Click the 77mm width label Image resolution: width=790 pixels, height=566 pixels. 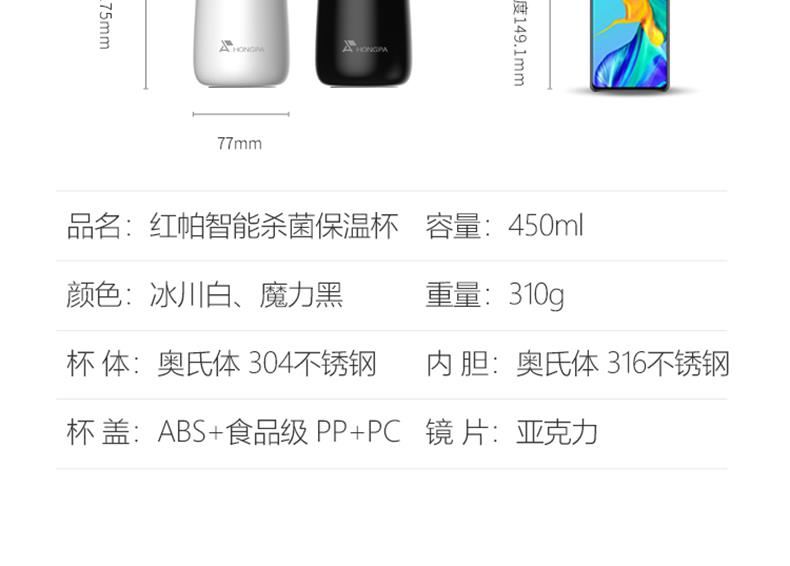pyautogui.click(x=240, y=144)
